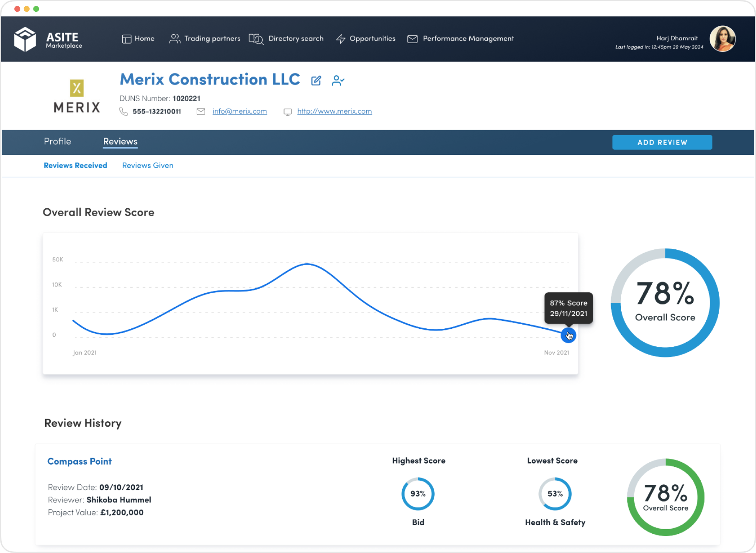Click the envelope icon beside the email address
Screen dimensions: 756x553
(x=201, y=111)
